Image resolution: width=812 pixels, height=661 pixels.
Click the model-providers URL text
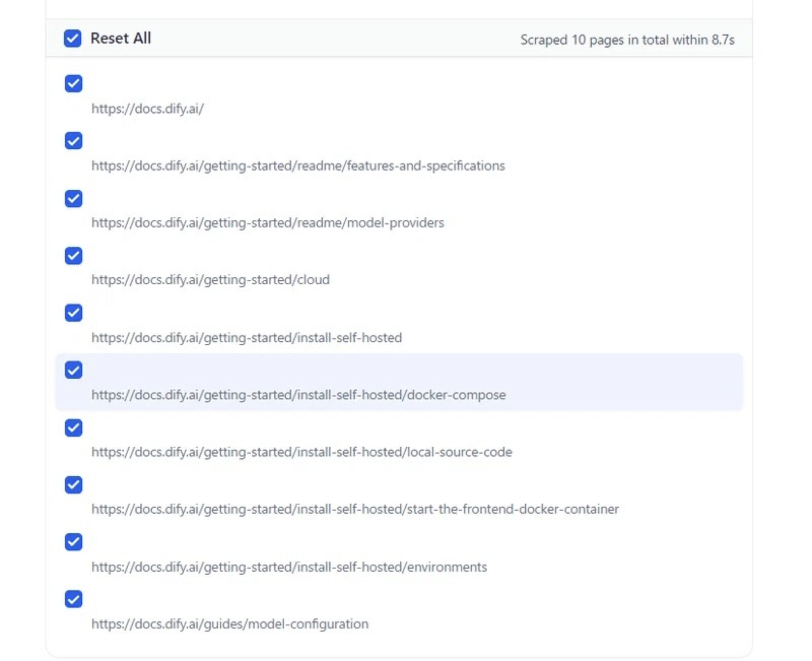pos(267,223)
